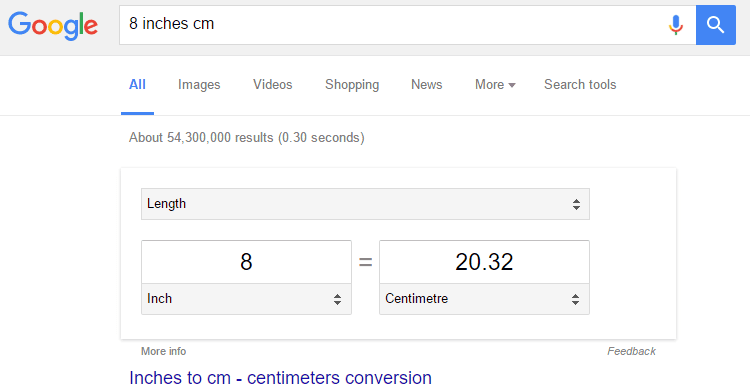The width and height of the screenshot is (750, 390).
Task: Open the Inch unit dropdown
Action: [246, 299]
